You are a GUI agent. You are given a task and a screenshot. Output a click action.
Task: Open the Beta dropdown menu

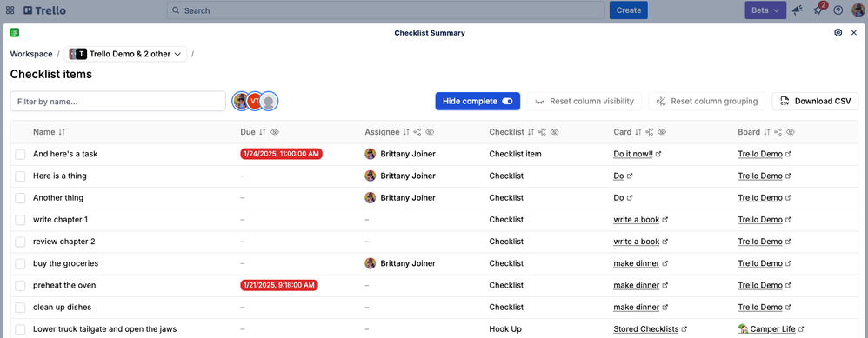click(765, 10)
